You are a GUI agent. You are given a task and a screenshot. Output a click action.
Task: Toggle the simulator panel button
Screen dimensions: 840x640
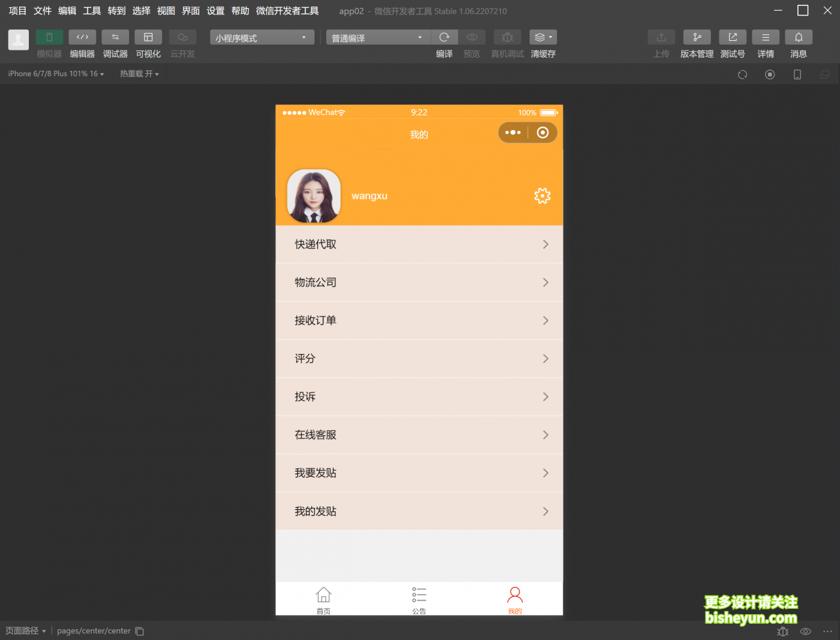click(49, 37)
